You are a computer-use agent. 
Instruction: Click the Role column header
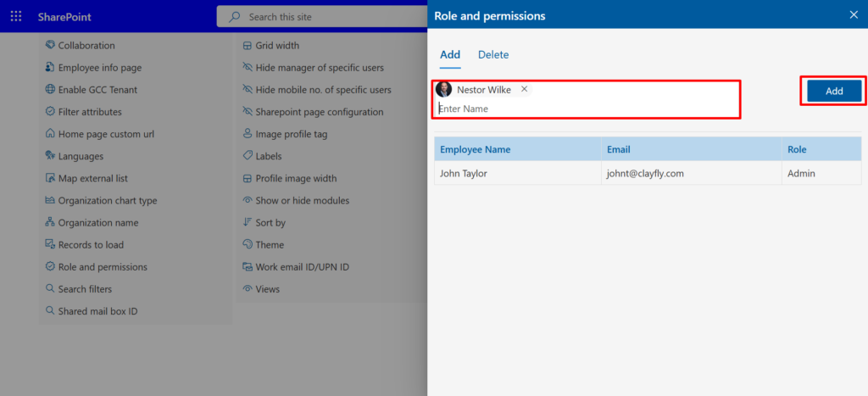tap(821, 149)
